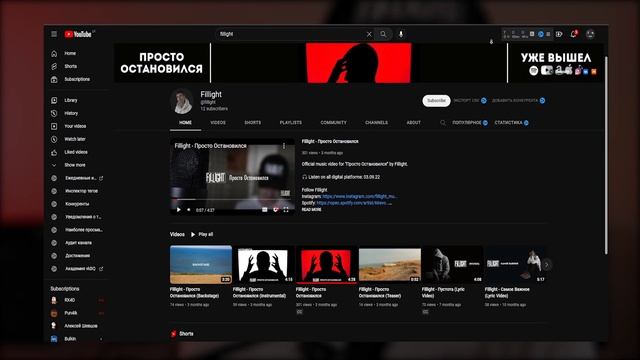The width and height of the screenshot is (640, 360).
Task: Select the HOME channel tab
Action: coord(185,122)
